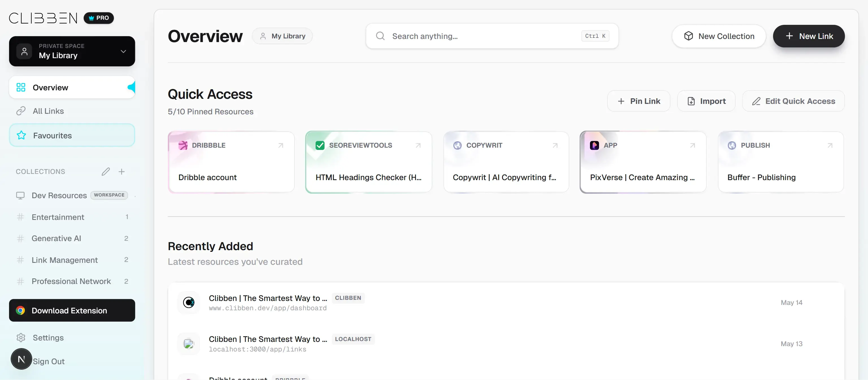The width and height of the screenshot is (868, 380).
Task: Click the Ctrl K shortcut badge
Action: tap(595, 36)
